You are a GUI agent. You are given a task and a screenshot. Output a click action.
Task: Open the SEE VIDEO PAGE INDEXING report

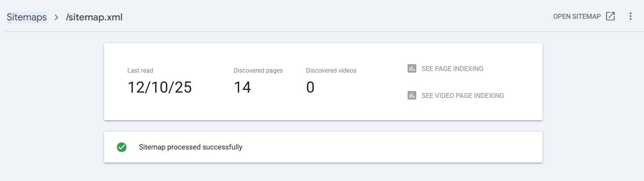pos(463,96)
